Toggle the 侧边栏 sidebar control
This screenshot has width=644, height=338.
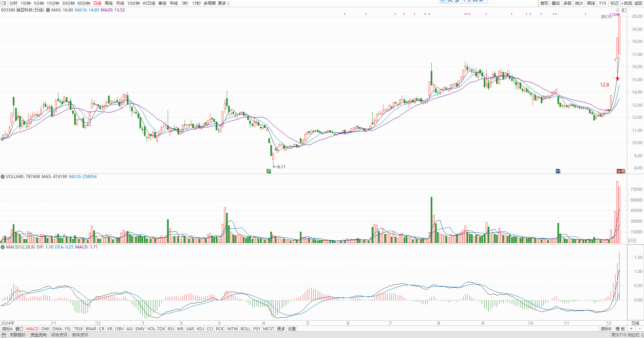coord(634,335)
